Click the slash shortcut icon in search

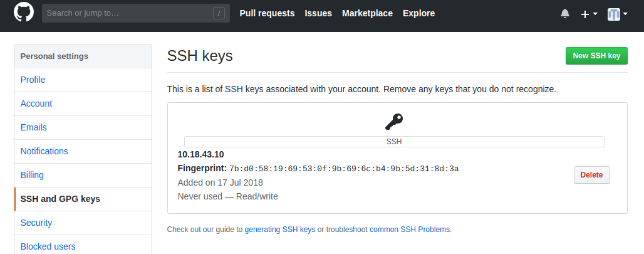click(x=219, y=13)
